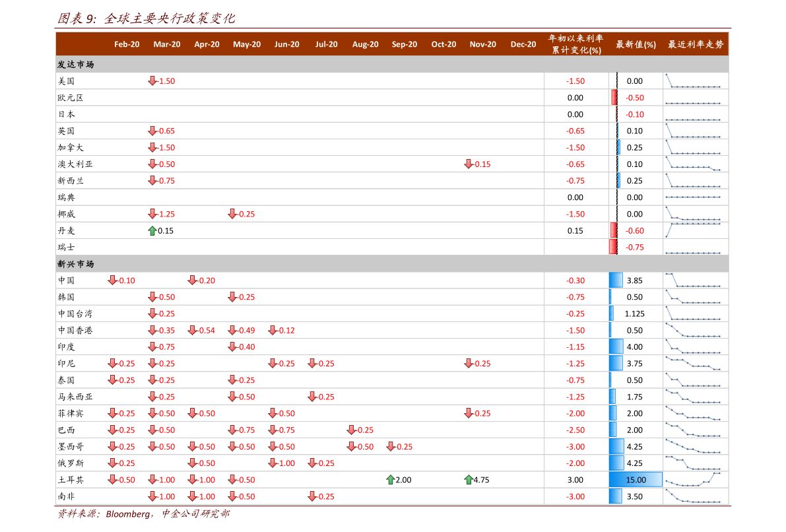The image size is (786, 532).
Task: Click the green up arrow under Sep-20
Action: 390,480
